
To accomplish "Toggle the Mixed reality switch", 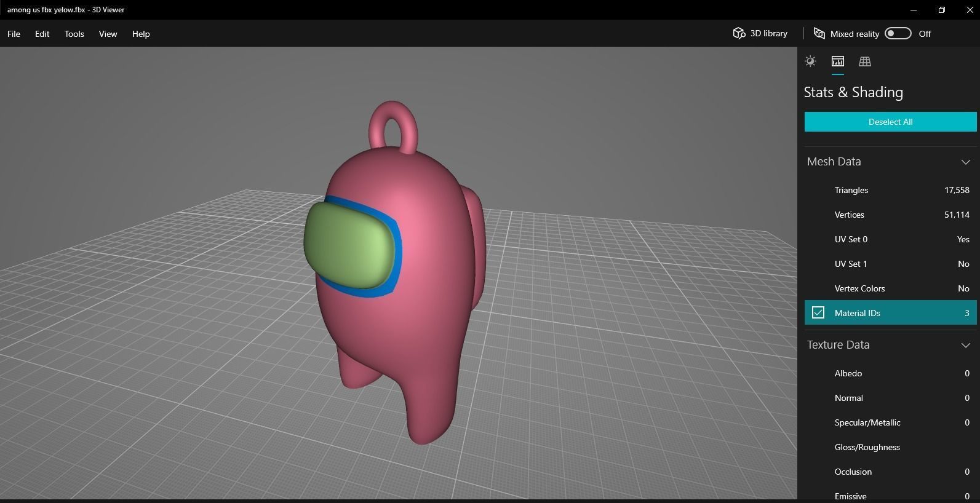I will pyautogui.click(x=898, y=33).
